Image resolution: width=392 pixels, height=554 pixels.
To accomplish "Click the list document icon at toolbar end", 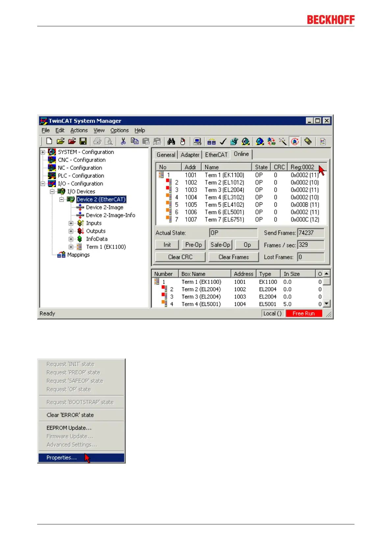I will [x=323, y=141].
